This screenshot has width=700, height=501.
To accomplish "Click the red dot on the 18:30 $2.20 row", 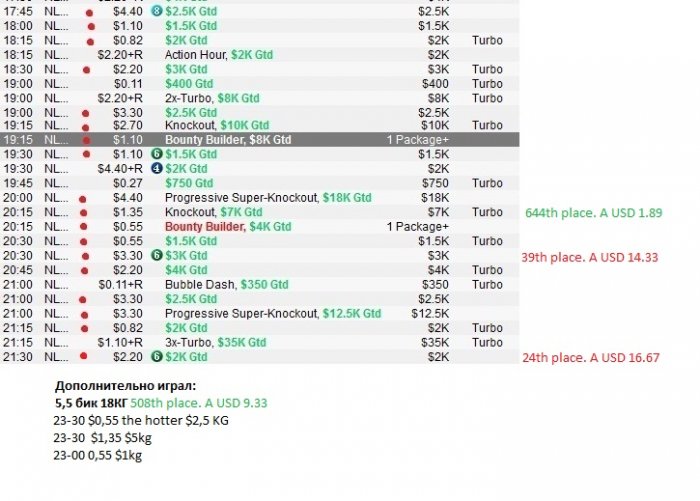I will (x=86, y=70).
